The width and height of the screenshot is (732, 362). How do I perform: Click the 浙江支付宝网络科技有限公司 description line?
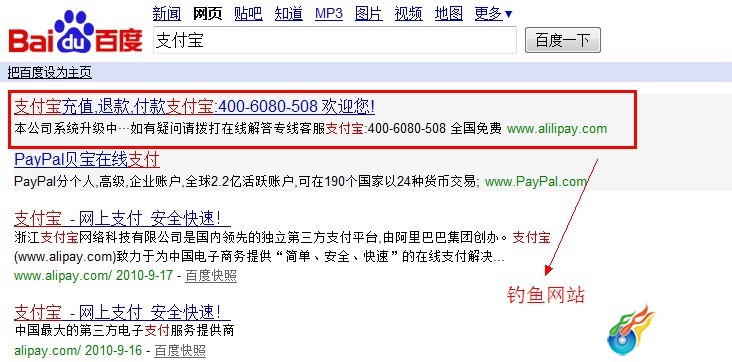[x=282, y=238]
